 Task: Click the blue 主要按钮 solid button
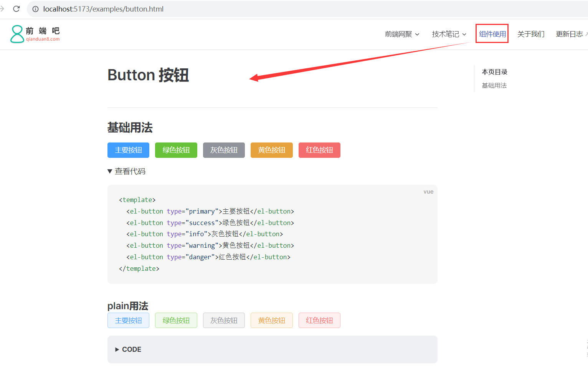click(128, 150)
